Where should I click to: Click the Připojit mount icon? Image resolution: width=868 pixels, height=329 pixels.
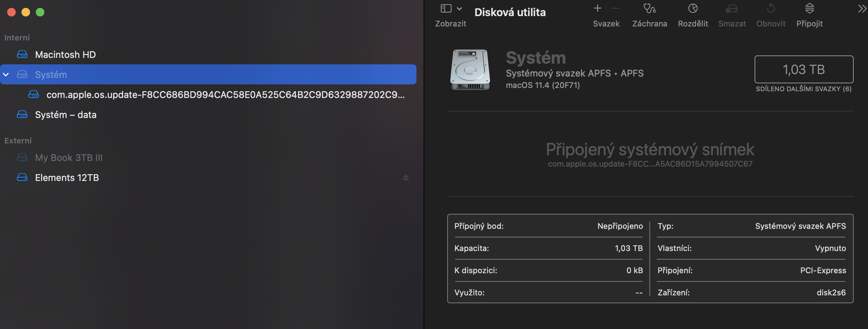(x=809, y=9)
